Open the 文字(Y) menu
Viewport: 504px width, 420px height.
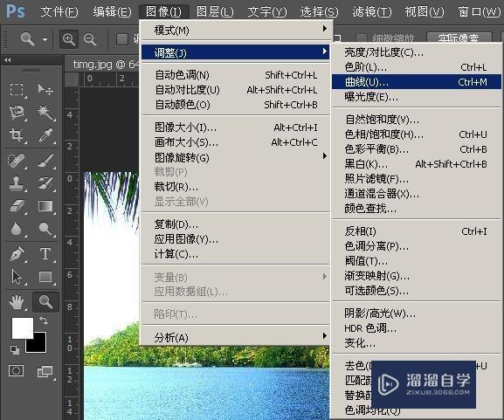coord(267,12)
